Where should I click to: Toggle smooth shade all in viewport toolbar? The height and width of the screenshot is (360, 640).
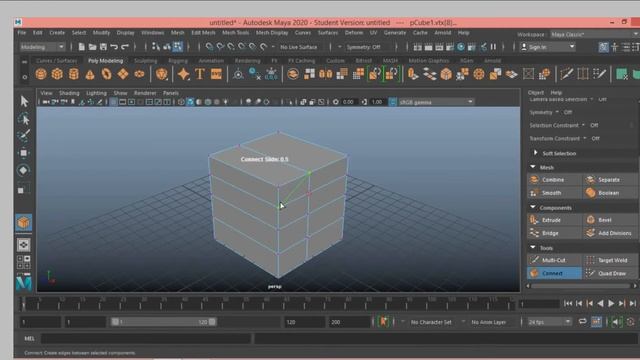click(190, 102)
